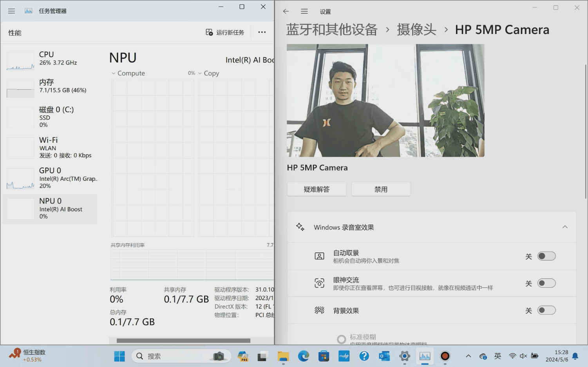Screen dimensions: 588x367
Task: Click the 眼神交流 eye contact icon
Action: 320,283
